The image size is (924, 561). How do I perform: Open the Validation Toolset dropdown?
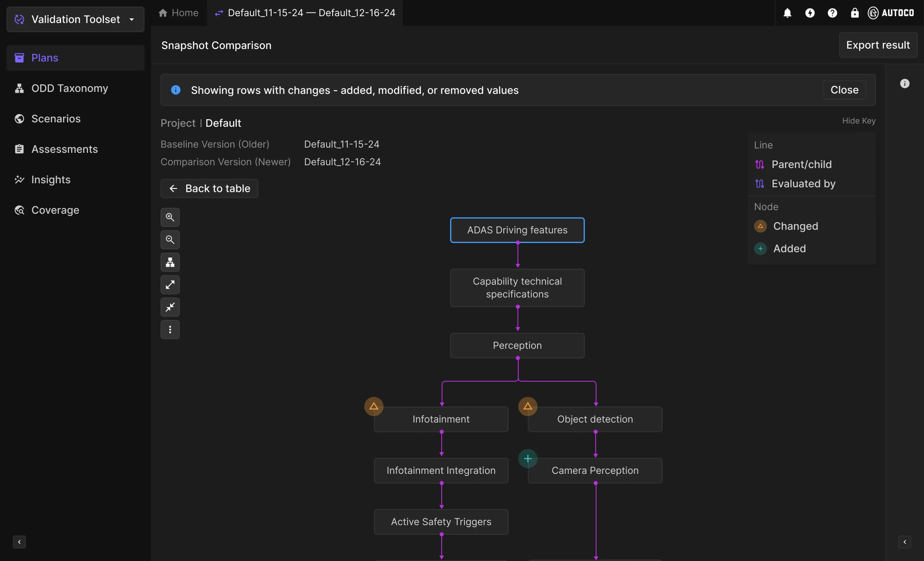75,19
